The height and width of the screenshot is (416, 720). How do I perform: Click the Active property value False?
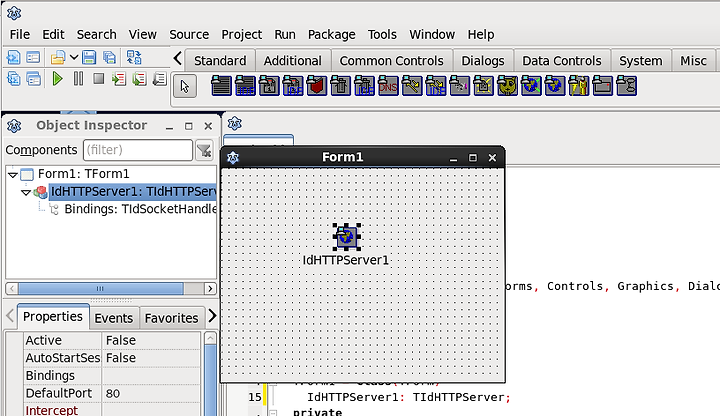[x=151, y=340]
